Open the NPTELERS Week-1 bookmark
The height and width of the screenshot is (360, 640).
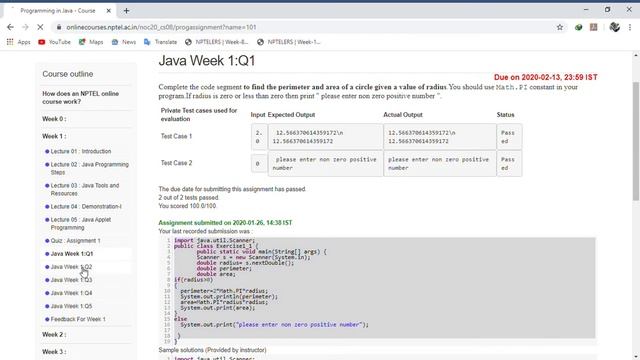(289, 42)
